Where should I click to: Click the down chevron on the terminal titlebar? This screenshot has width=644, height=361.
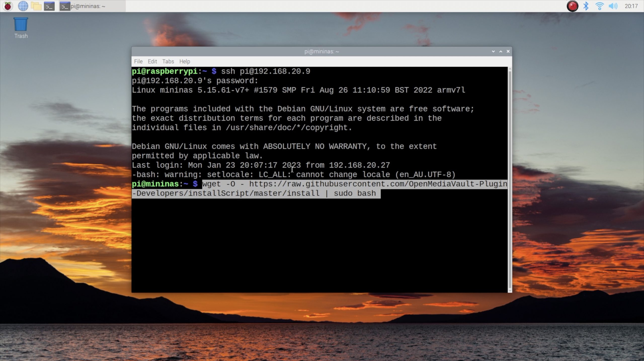pos(493,51)
